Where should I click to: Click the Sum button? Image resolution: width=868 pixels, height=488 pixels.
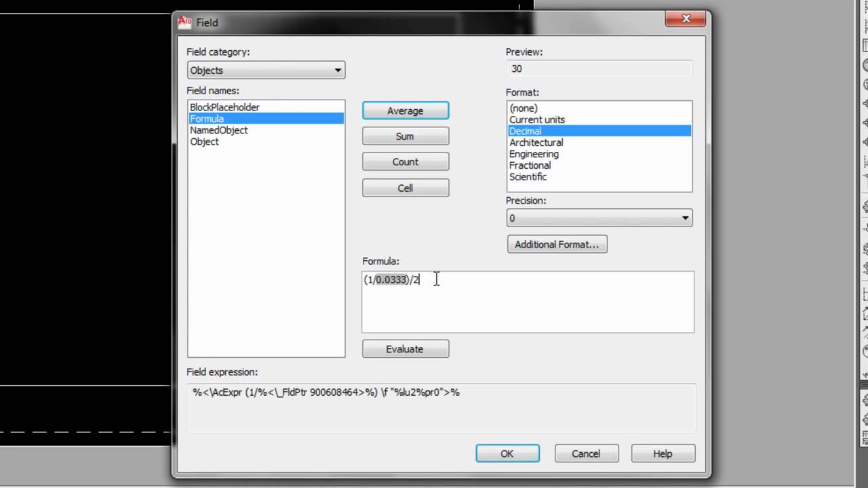point(406,136)
